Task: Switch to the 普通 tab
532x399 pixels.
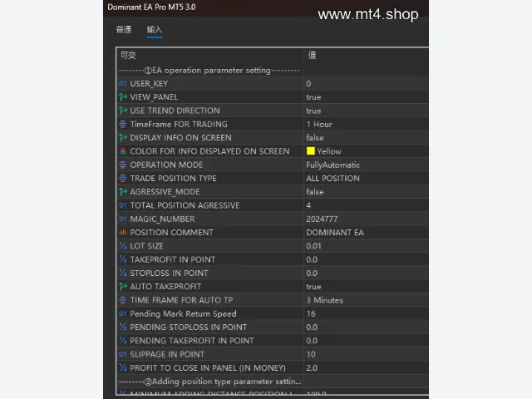Action: tap(124, 30)
